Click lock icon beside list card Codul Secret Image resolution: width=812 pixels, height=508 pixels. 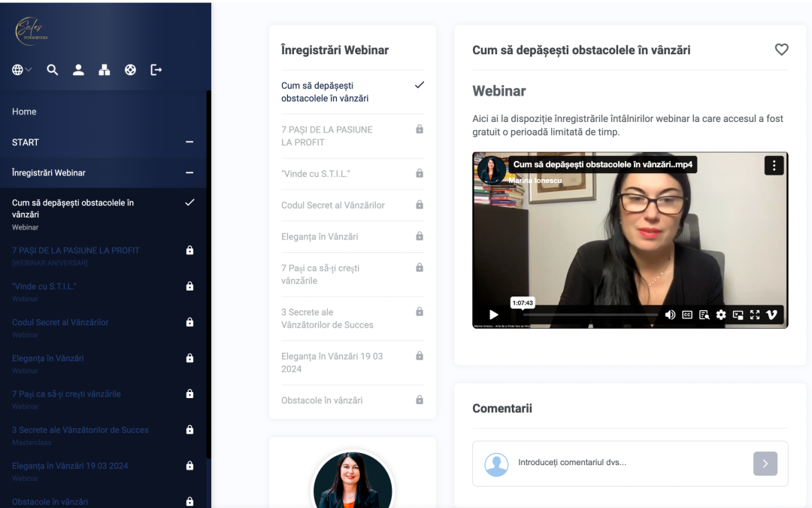click(x=420, y=205)
